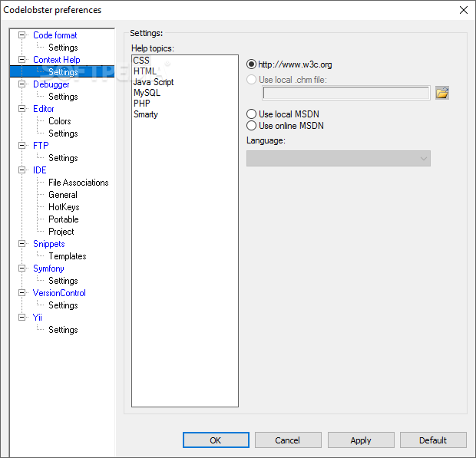The width and height of the screenshot is (476, 458).
Task: Open General under IDE
Action: 63,195
